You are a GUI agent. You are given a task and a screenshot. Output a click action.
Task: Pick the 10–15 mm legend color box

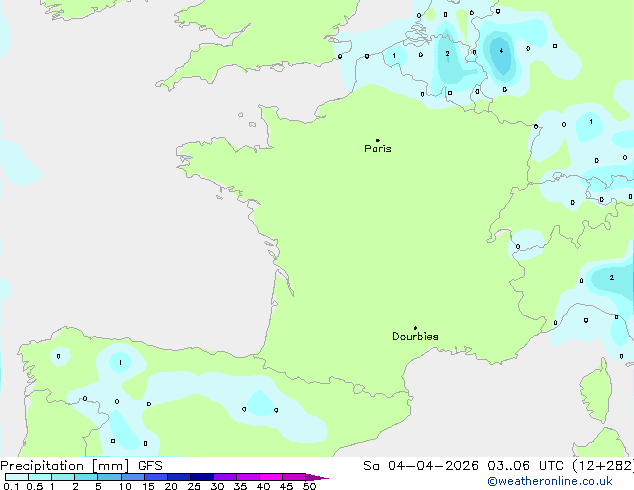133,477
